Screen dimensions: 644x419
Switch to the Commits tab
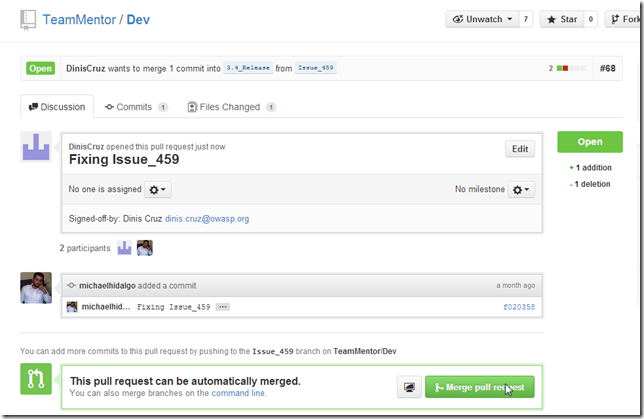pyautogui.click(x=133, y=107)
